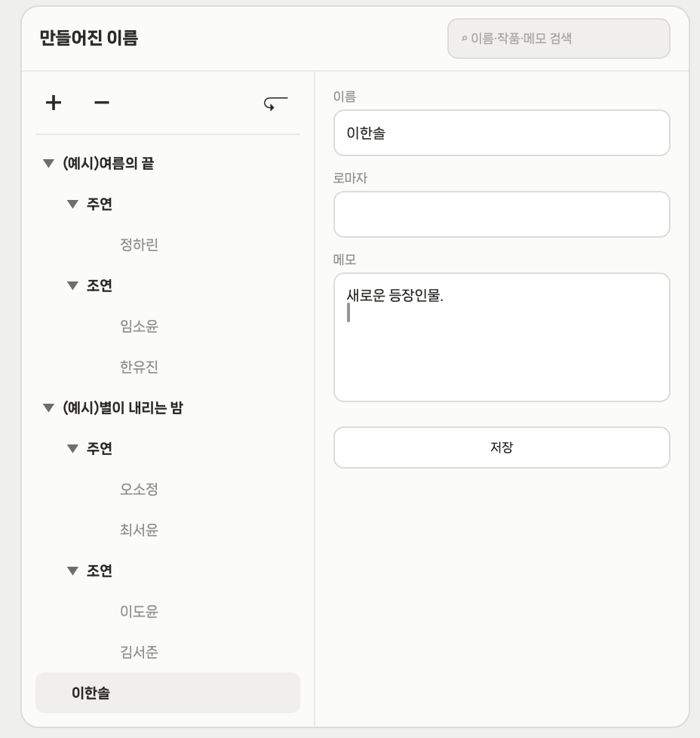Screen dimensions: 700x738
Task: Click the 저장 button
Action: click(502, 447)
